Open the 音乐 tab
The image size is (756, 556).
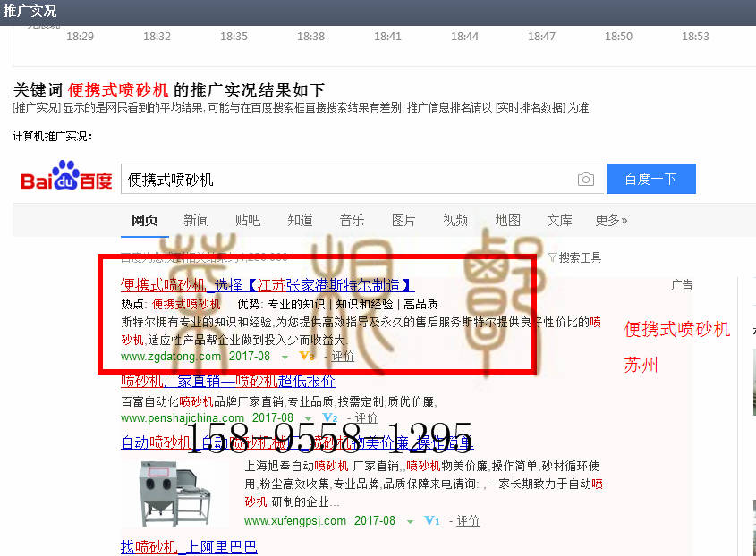click(352, 220)
